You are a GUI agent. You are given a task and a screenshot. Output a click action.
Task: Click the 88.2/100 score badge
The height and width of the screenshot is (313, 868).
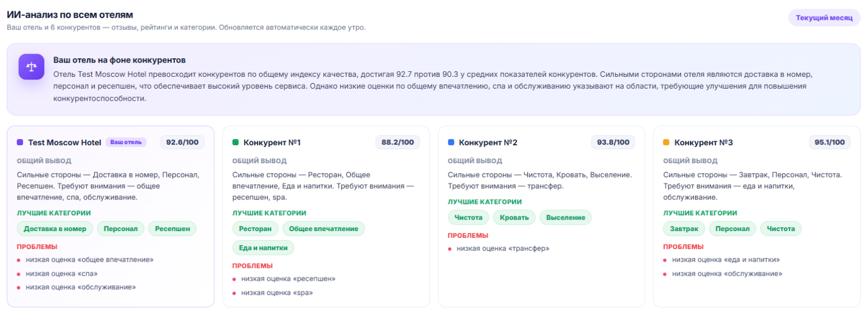[x=398, y=142]
